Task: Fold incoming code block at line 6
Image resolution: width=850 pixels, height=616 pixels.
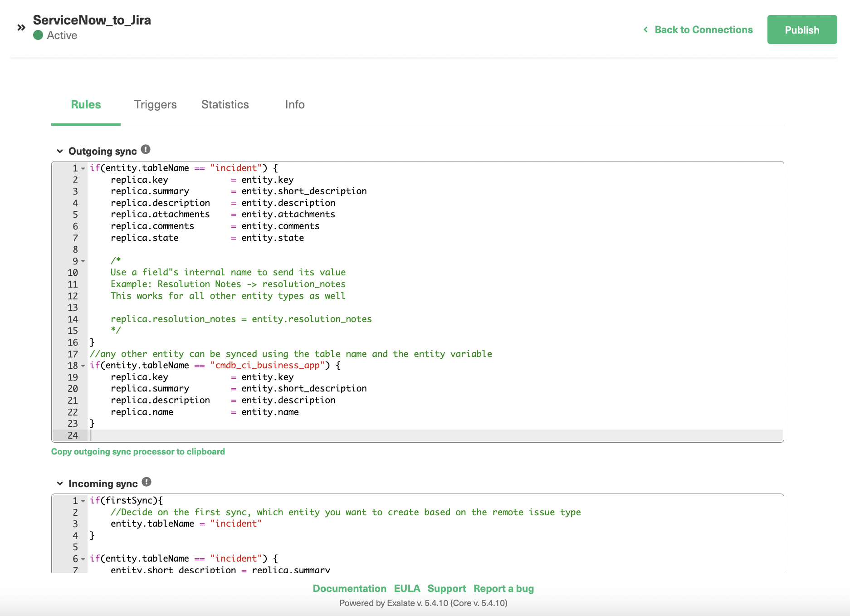Action: 83,559
